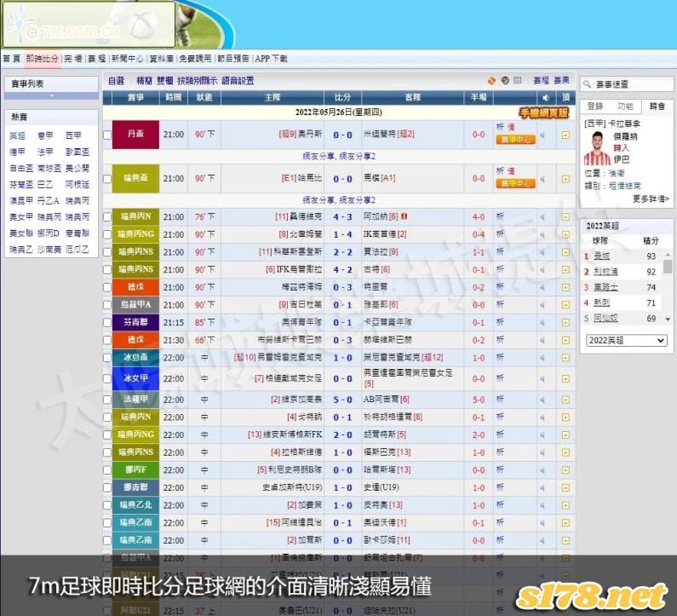
Task: Go to 首頁 in top navigation
Action: [12, 59]
